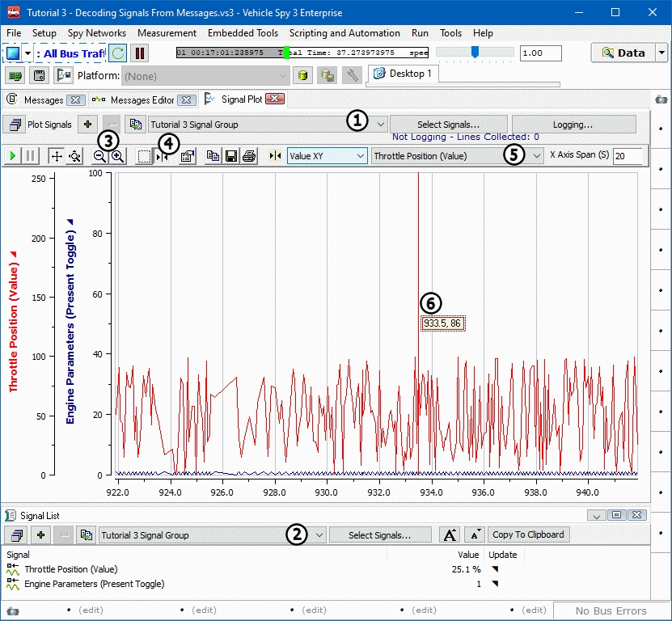Click the Logging... button
Screen dimensions: 672x621
tap(573, 125)
